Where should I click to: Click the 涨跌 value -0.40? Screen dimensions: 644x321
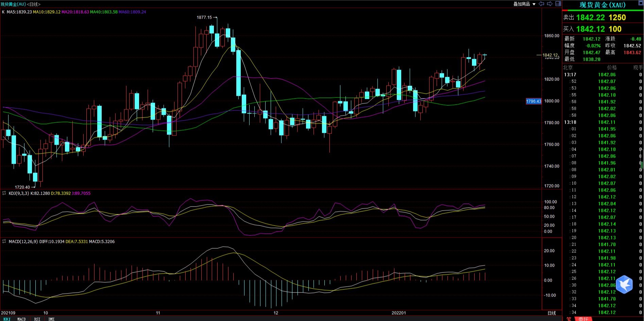coord(635,39)
